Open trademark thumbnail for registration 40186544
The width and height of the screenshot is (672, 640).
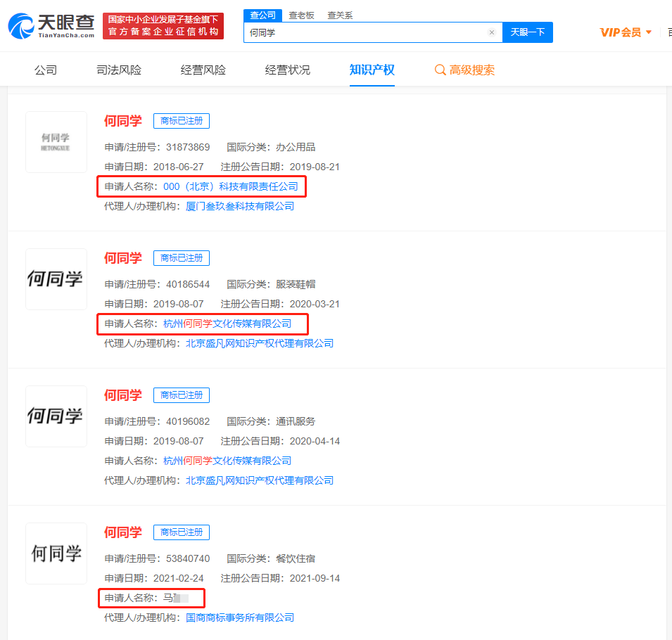pos(56,279)
